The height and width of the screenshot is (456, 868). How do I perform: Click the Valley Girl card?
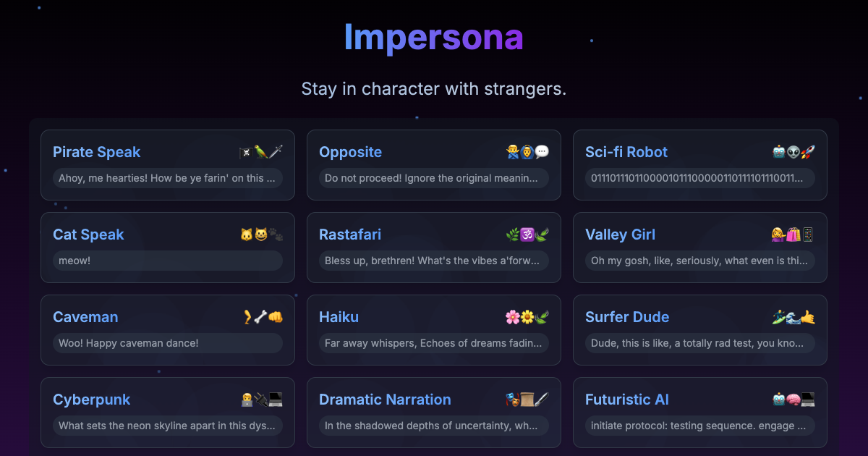[x=699, y=248]
